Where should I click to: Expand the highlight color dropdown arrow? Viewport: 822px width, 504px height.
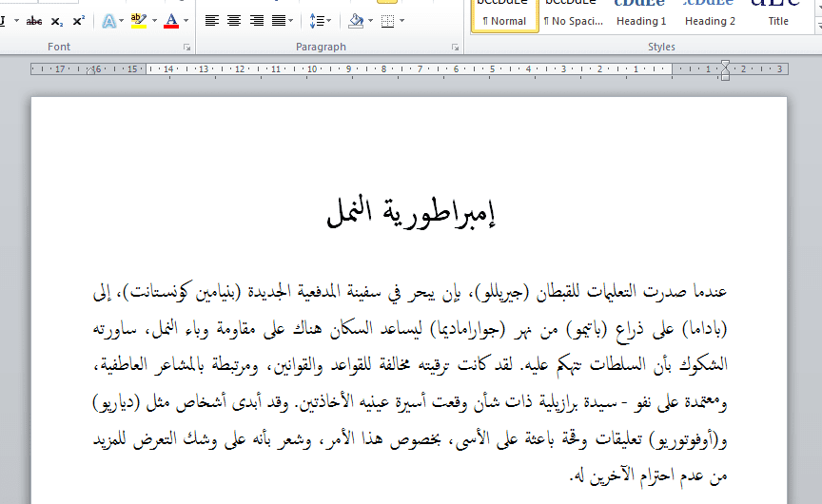(154, 20)
